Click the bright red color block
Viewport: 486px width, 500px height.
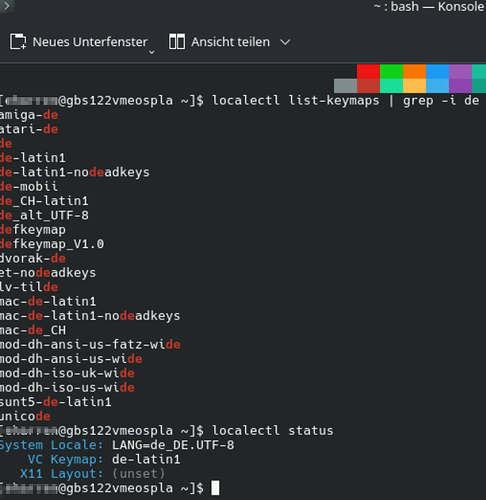(x=368, y=72)
